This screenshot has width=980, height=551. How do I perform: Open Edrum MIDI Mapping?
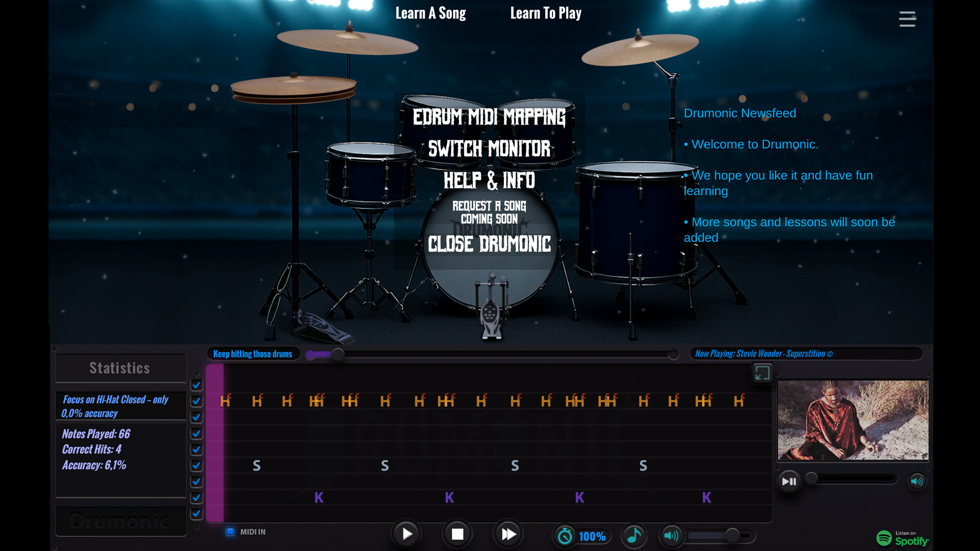tap(490, 118)
